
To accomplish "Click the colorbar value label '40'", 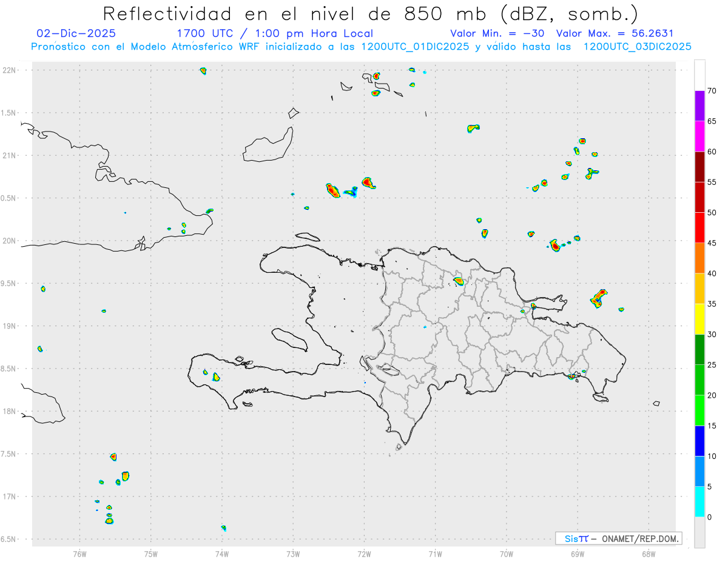I will point(712,273).
